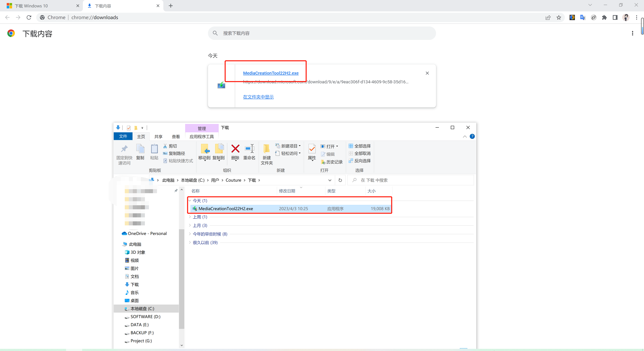Open the Chrome extensions puzzle icon
Viewport: 644px width, 351px height.
tap(604, 17)
